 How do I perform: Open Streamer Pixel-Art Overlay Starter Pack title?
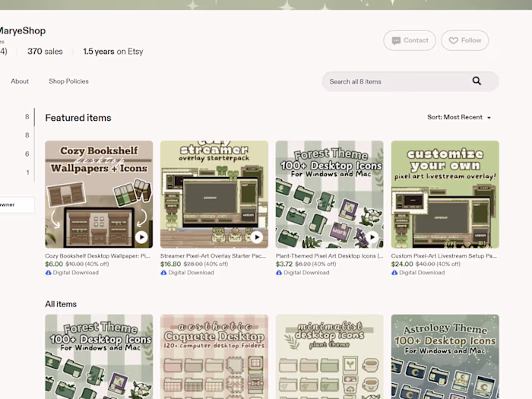click(213, 256)
